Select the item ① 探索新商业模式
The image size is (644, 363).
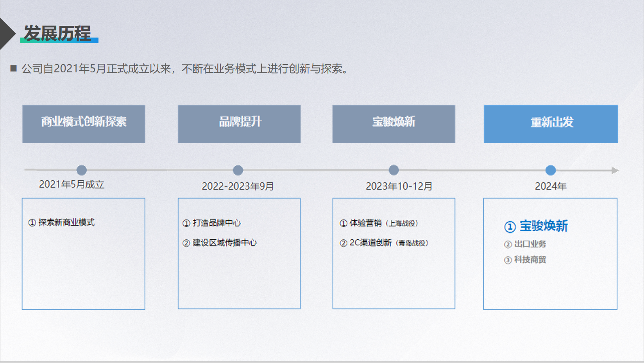(61, 223)
